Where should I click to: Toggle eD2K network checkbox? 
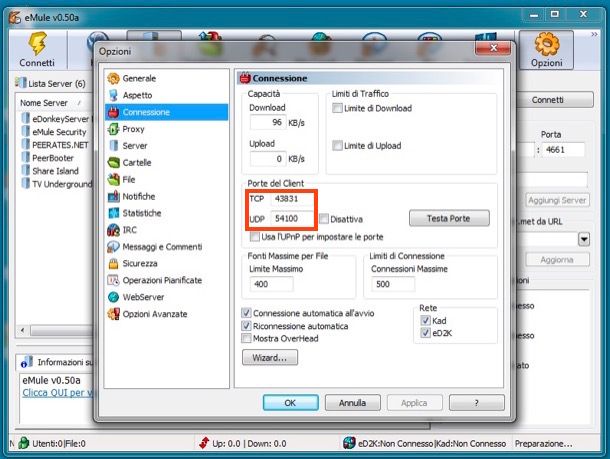pyautogui.click(x=425, y=333)
